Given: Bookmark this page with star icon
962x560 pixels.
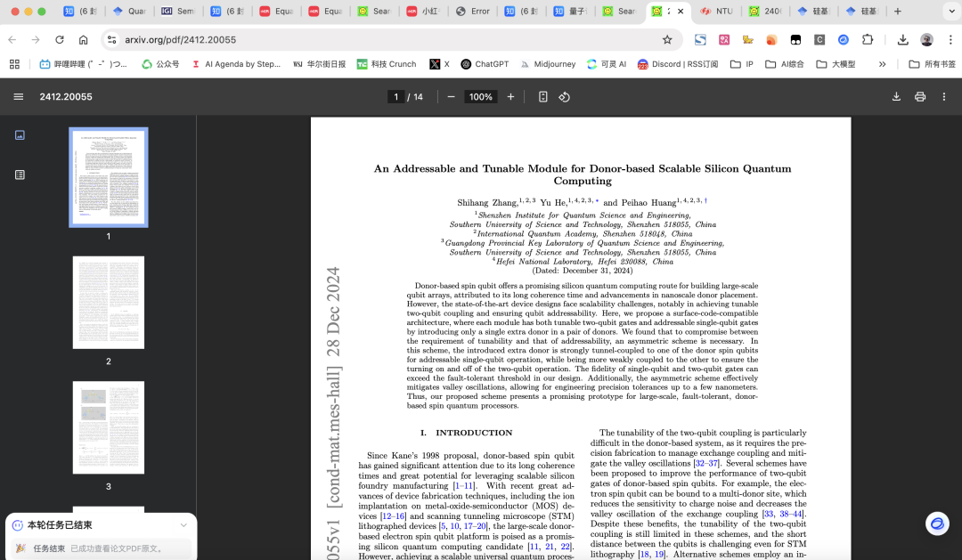Looking at the screenshot, I should pos(667,39).
